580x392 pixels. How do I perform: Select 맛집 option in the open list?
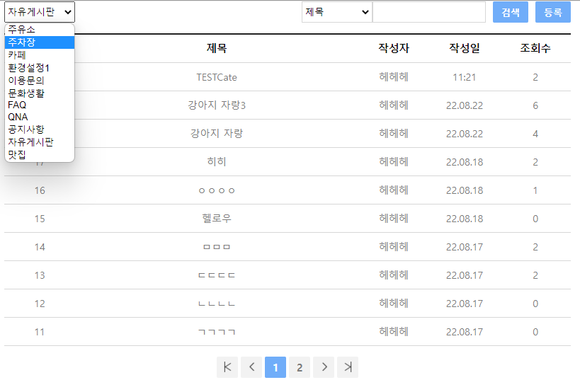pyautogui.click(x=40, y=154)
